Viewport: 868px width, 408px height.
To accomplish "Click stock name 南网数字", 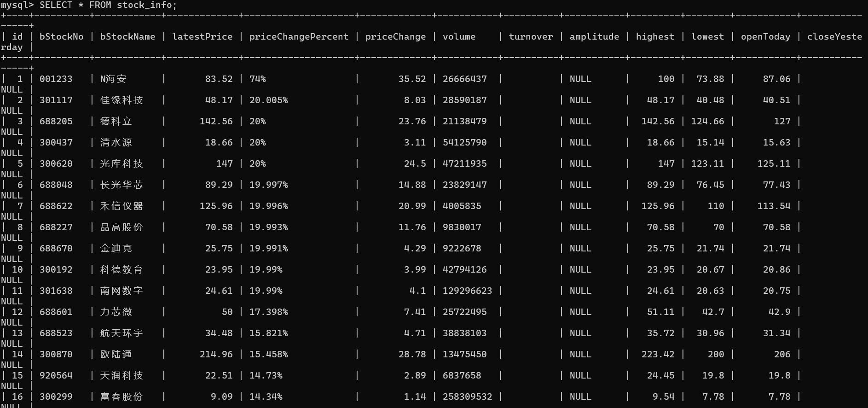I will click(x=122, y=291).
